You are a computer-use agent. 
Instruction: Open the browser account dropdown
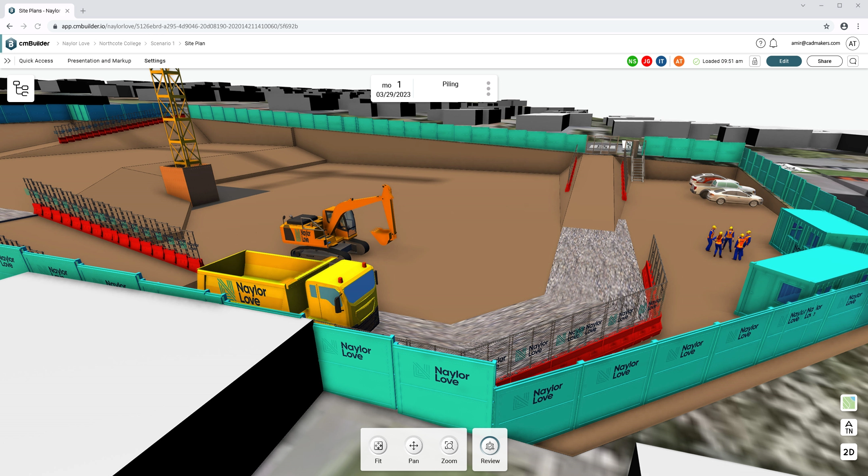pos(844,26)
